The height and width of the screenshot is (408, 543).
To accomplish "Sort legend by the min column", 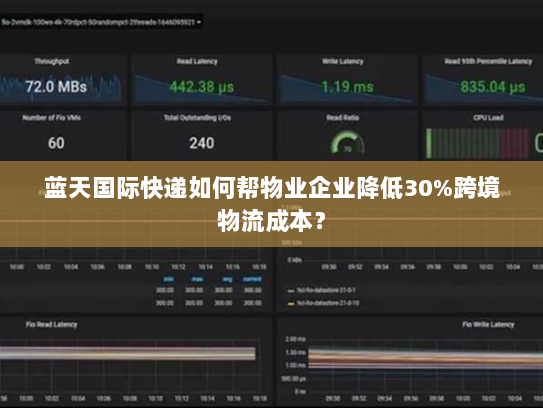I will pos(169,279).
